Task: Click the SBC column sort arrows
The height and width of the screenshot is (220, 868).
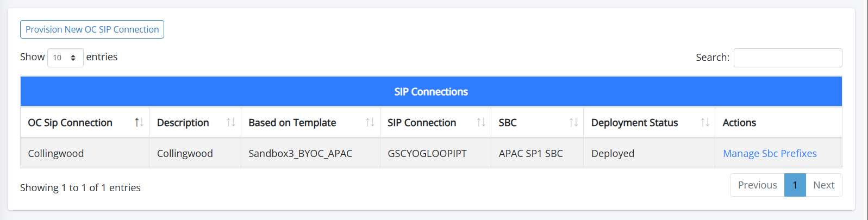Action: [x=573, y=123]
